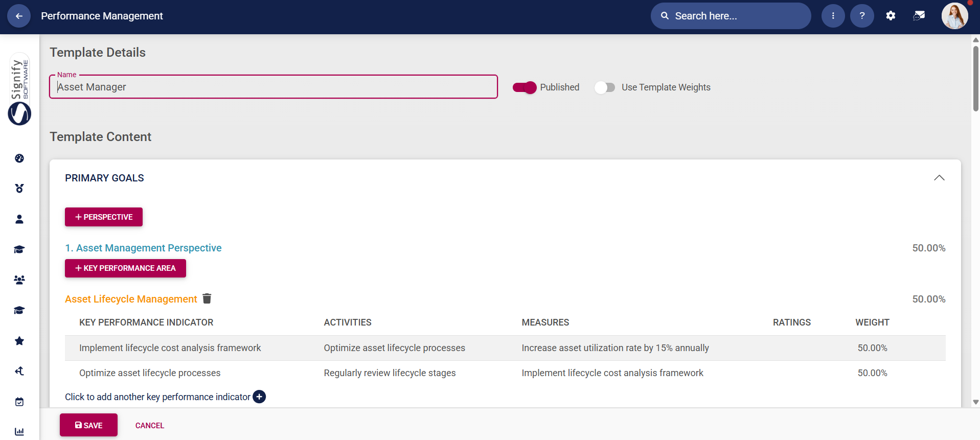
Task: Open the calendar check sidebar icon
Action: (x=19, y=402)
